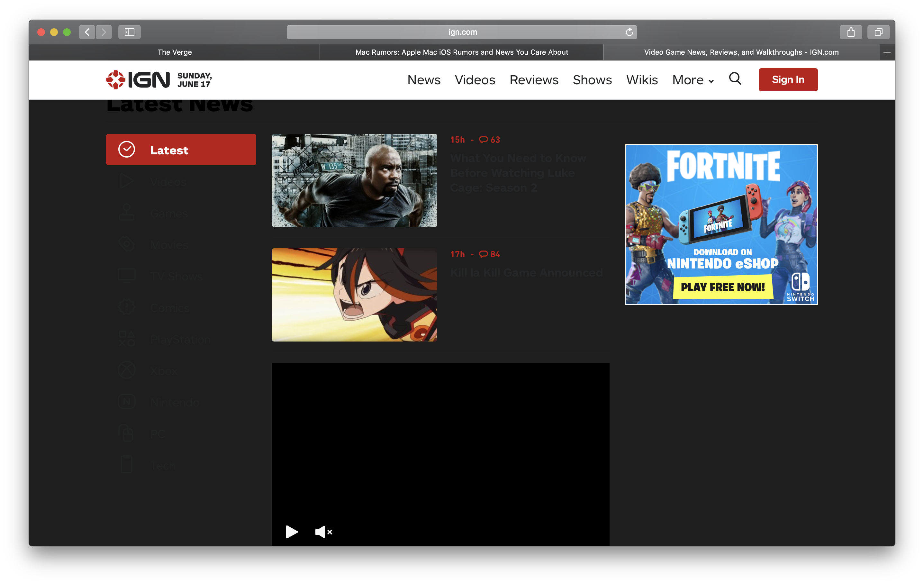Select the Xbox circle icon
Screen dimensions: 924x584
(x=126, y=370)
